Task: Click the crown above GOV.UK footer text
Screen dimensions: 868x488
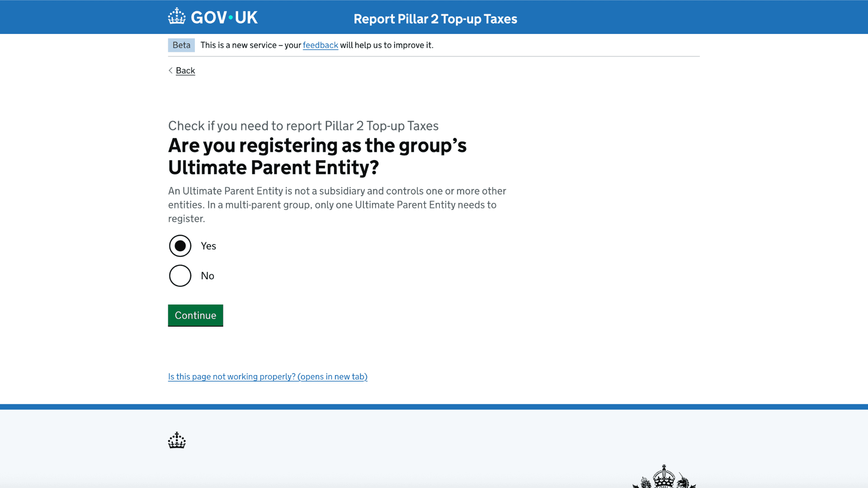Action: pyautogui.click(x=176, y=441)
